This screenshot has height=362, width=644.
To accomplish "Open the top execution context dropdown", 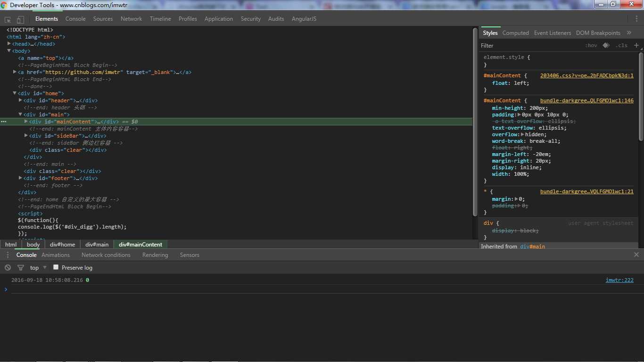I will tap(39, 267).
